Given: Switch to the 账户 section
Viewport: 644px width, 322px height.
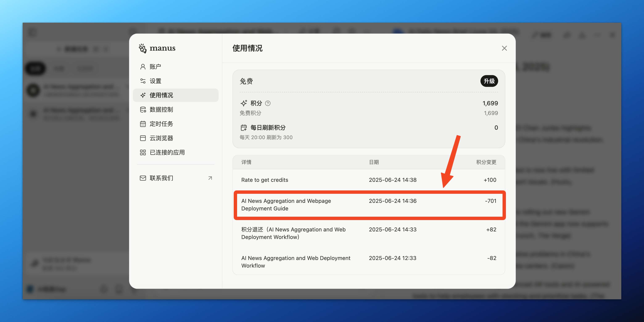Looking at the screenshot, I should point(155,66).
